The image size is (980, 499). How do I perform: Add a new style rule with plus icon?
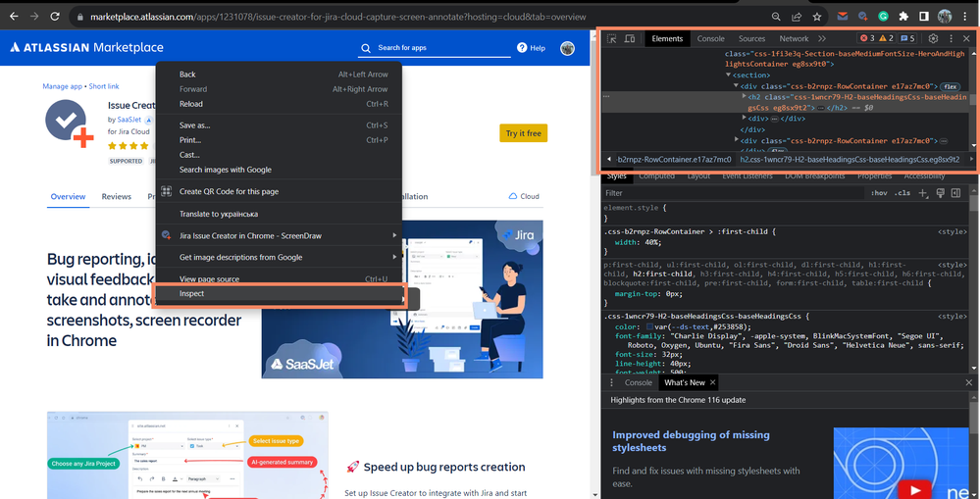[922, 193]
